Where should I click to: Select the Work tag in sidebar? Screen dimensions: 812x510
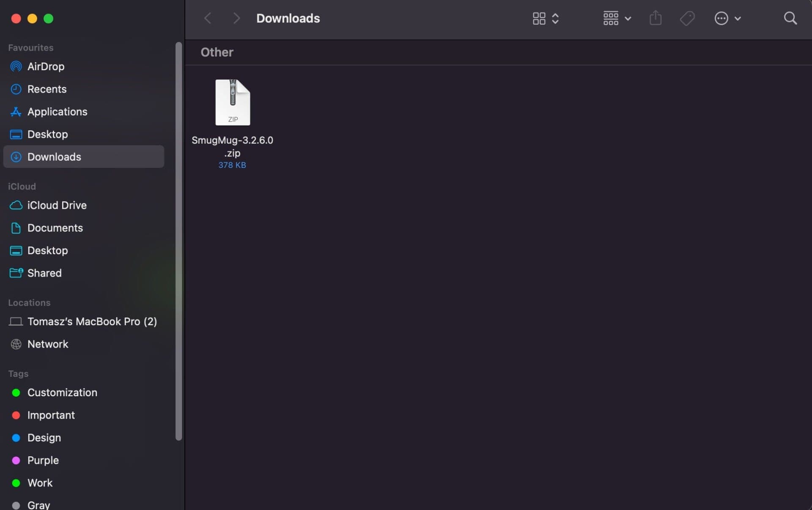[x=40, y=483]
